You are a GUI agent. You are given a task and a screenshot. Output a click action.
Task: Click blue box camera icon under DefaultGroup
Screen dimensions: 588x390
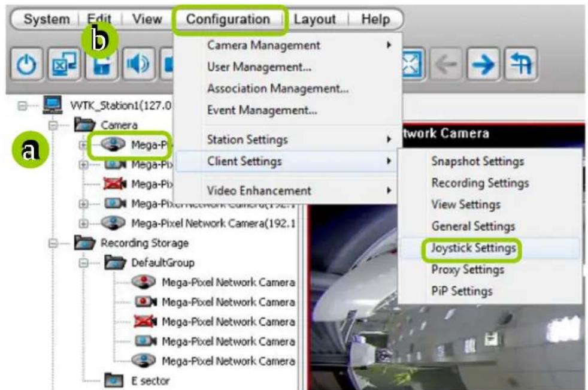(146, 341)
